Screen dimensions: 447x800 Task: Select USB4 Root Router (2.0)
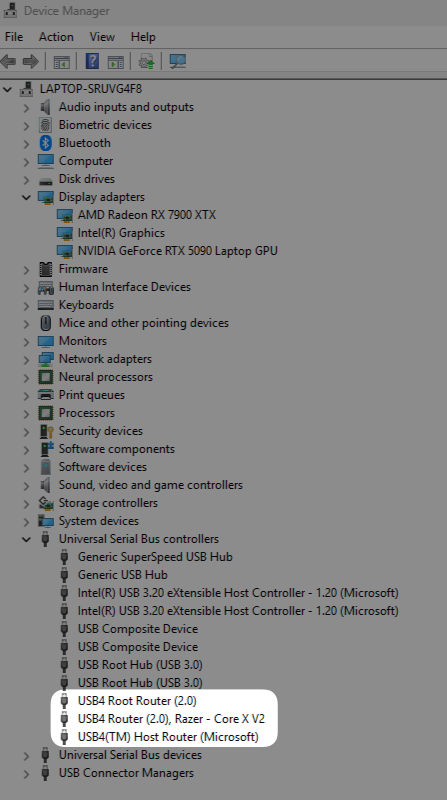(137, 701)
